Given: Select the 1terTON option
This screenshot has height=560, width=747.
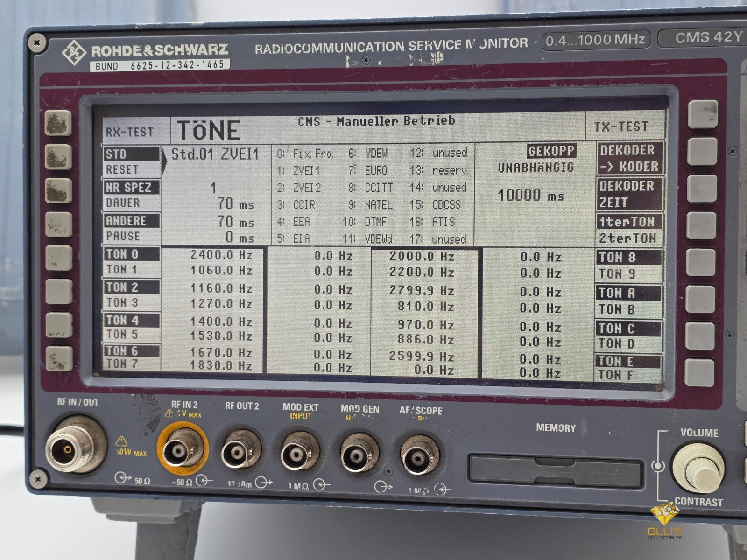Looking at the screenshot, I should 629,222.
